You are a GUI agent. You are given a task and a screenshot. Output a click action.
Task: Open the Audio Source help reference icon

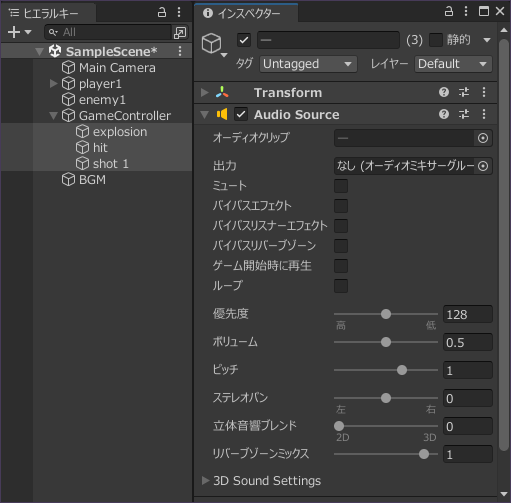pyautogui.click(x=444, y=115)
